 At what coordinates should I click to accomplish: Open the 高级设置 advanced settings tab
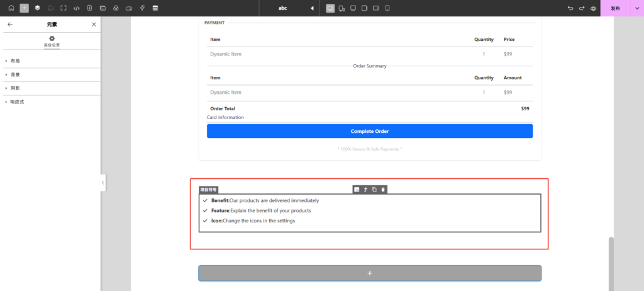coord(52,42)
